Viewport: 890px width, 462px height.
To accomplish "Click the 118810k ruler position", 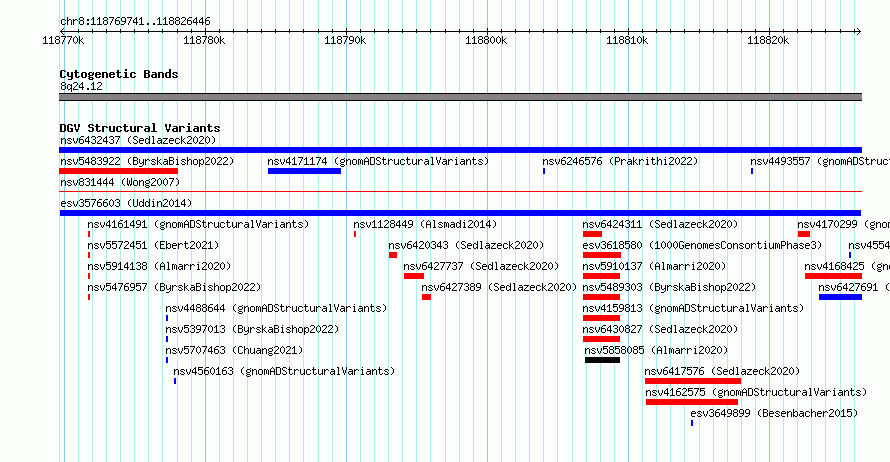I will tap(627, 40).
